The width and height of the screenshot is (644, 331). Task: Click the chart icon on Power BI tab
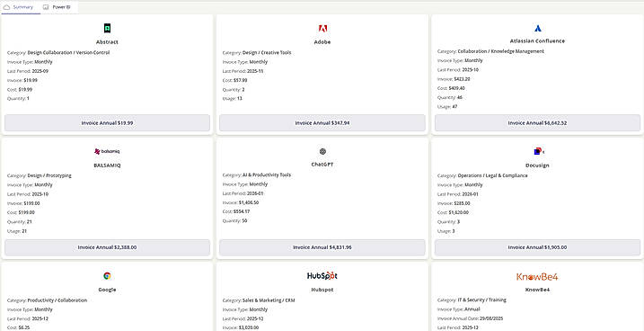[46, 7]
